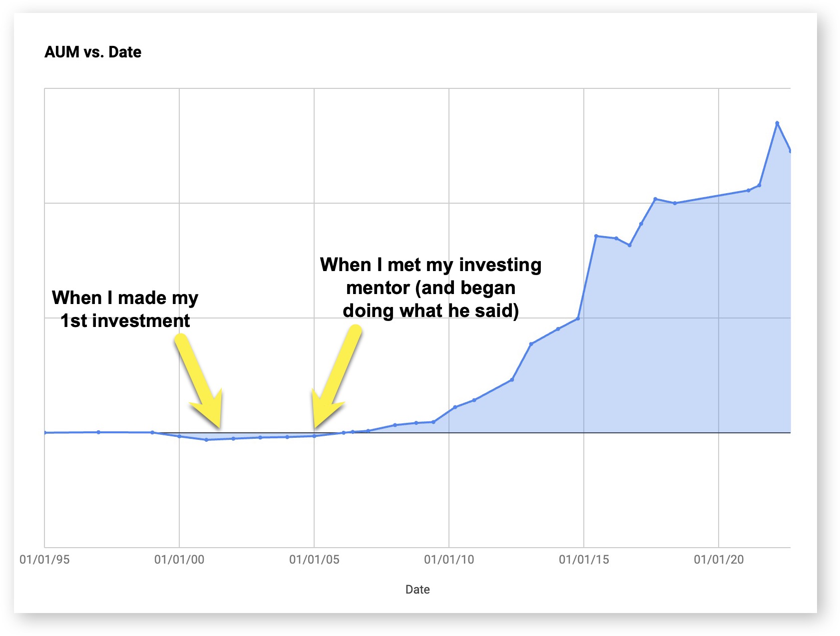840x636 pixels.
Task: Select the 'When I met my investing mentor' annotation
Action: coord(430,288)
